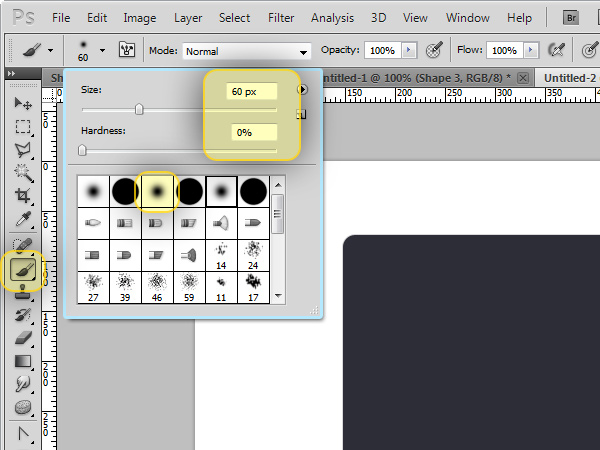Open the Image menu
600x450 pixels.
click(x=140, y=18)
